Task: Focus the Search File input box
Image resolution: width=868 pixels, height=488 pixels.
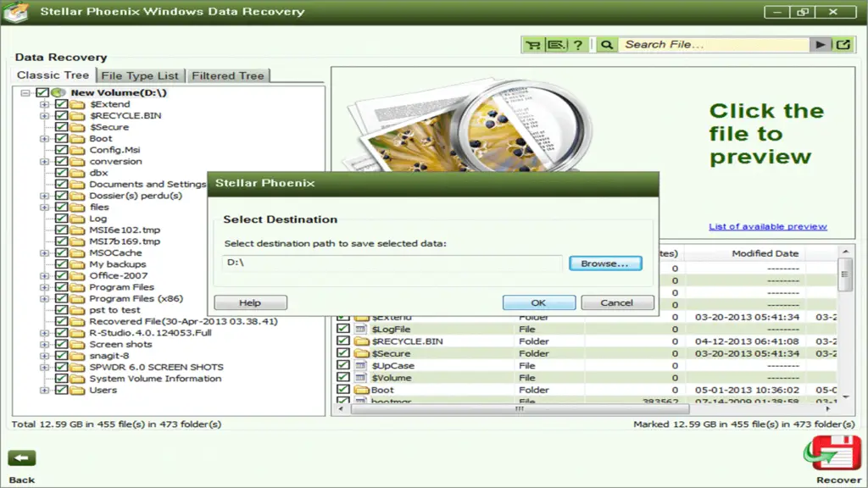Action: 713,45
